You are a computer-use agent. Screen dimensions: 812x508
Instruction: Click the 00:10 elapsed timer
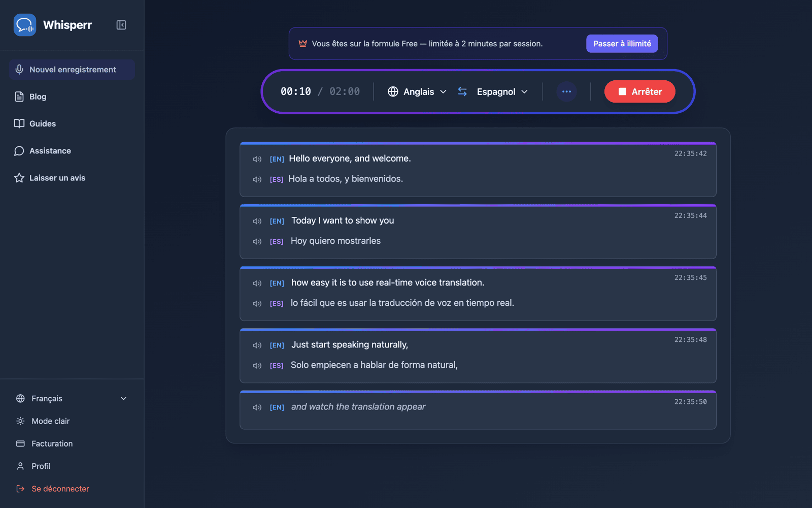point(296,91)
